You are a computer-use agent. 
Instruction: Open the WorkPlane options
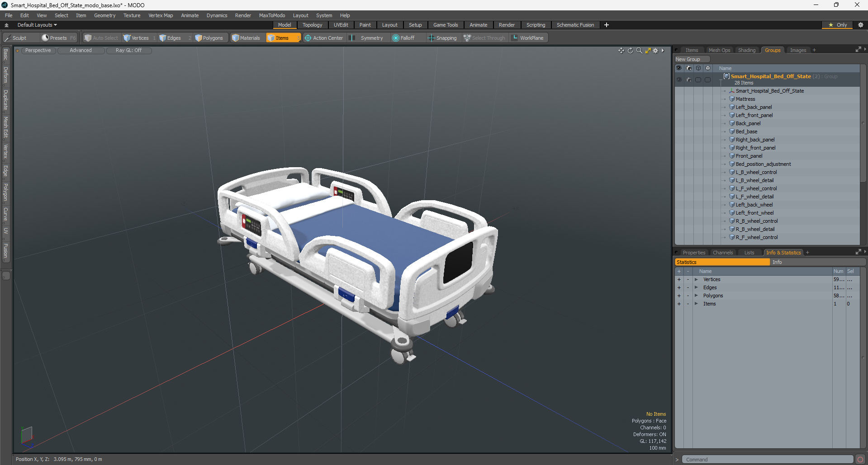pos(528,38)
